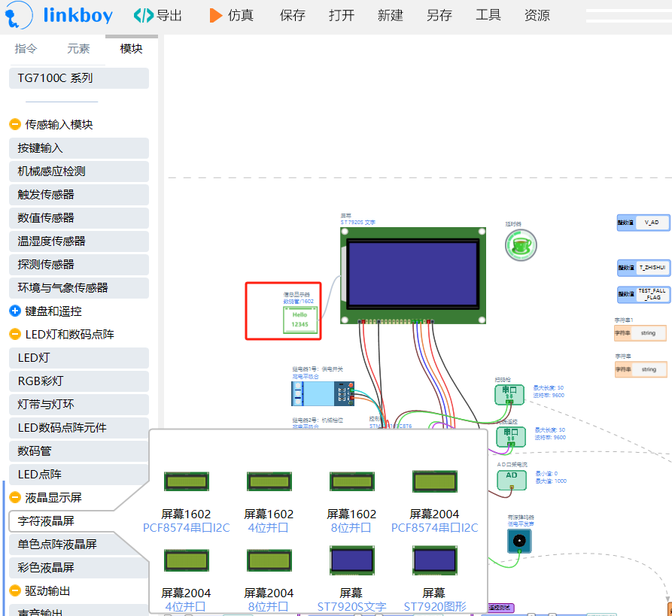Open the LED灯 category
Viewport: 672px width, 616px height.
click(79, 358)
